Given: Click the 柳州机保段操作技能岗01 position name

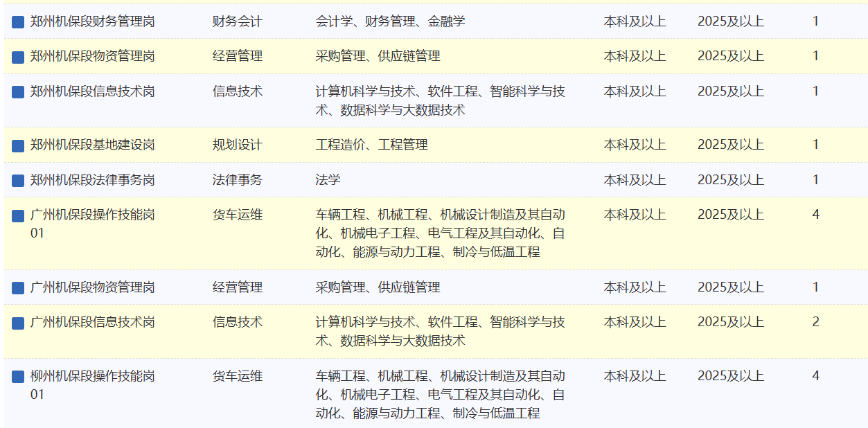Looking at the screenshot, I should pyautogui.click(x=92, y=376).
